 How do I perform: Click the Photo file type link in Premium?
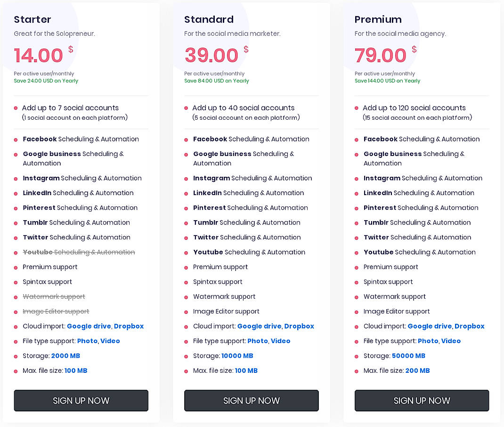click(x=428, y=341)
